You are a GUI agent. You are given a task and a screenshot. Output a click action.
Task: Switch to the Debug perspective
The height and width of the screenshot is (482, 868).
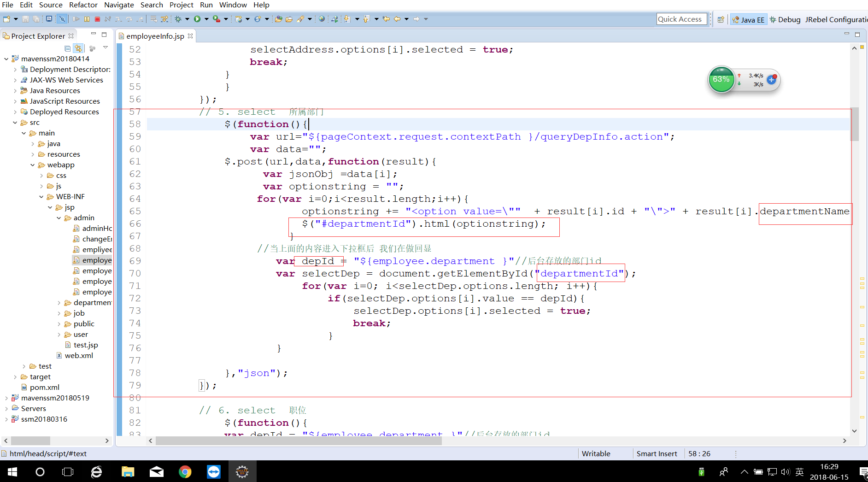pyautogui.click(x=785, y=19)
